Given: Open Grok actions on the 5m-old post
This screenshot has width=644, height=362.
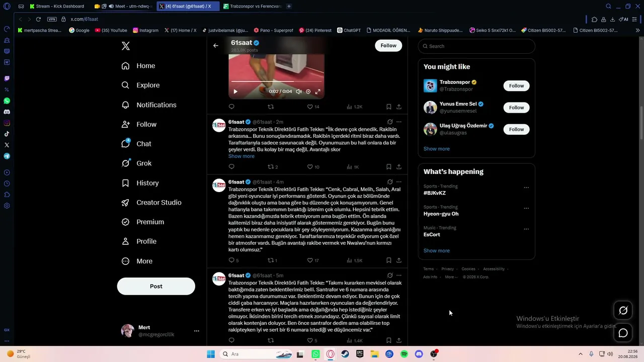Looking at the screenshot, I should tap(390, 276).
